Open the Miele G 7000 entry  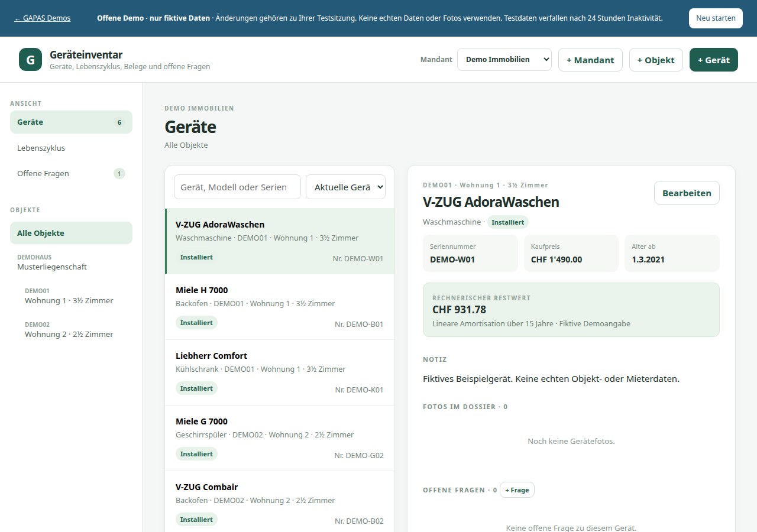click(280, 438)
